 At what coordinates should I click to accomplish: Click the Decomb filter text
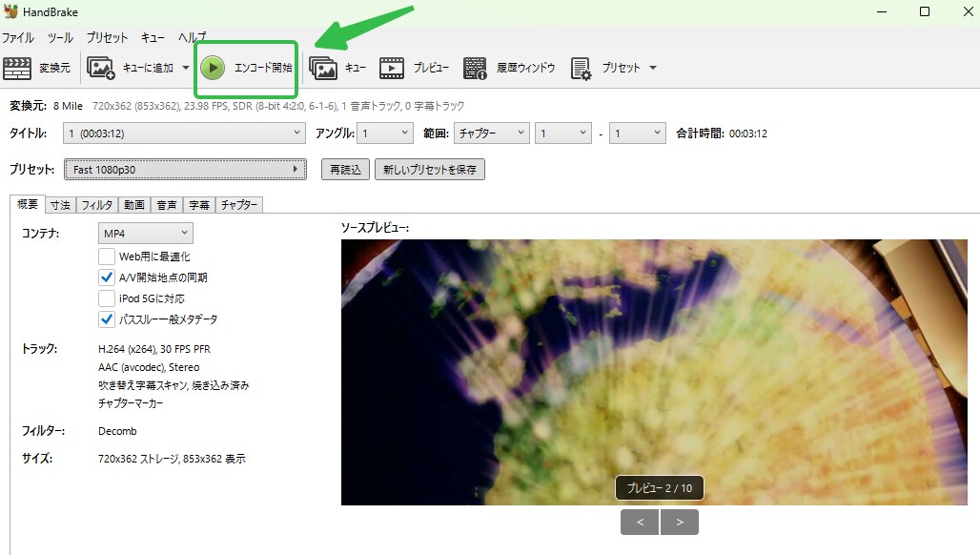pos(117,431)
